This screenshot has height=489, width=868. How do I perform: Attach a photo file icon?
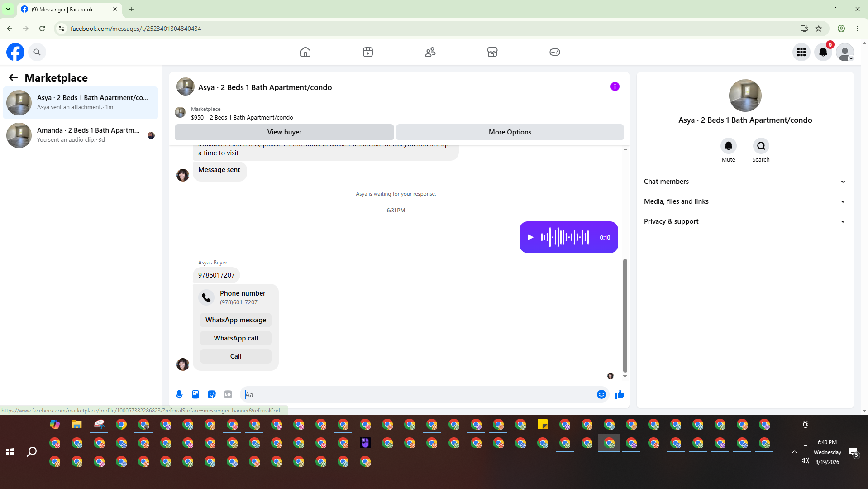[x=196, y=394]
